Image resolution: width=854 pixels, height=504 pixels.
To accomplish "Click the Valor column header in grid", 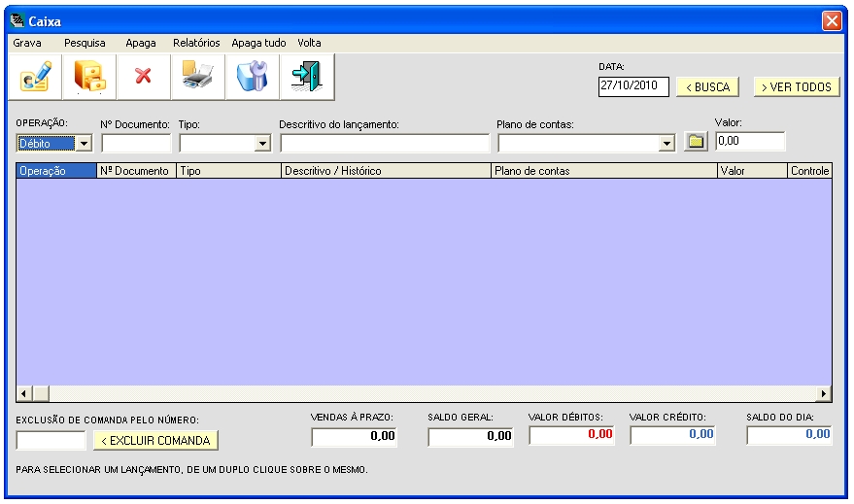I will [x=751, y=171].
